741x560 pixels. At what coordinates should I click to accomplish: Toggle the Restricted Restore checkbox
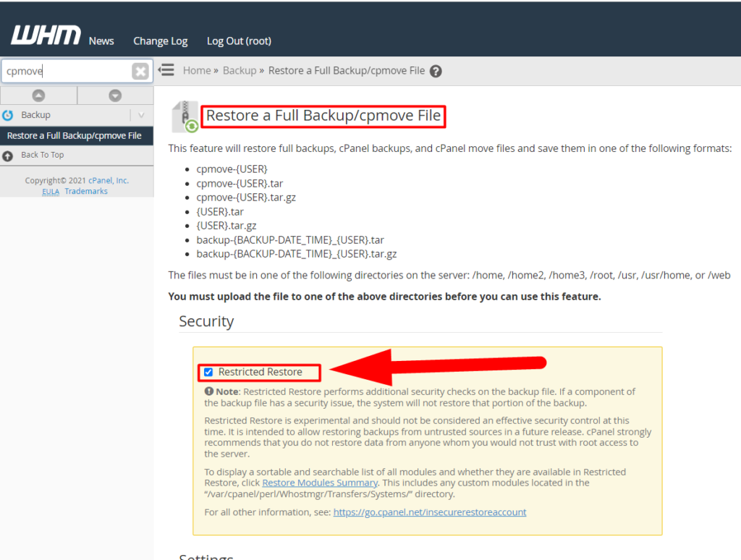tap(208, 373)
